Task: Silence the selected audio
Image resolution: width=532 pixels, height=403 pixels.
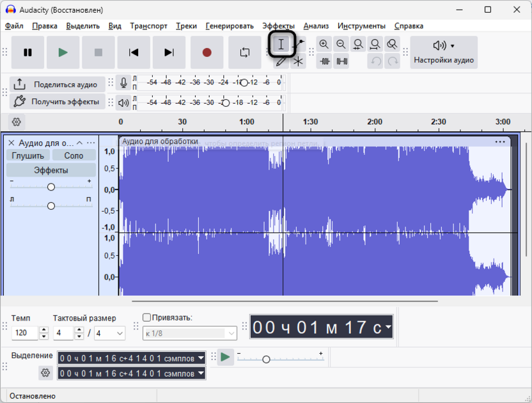Action: (341, 61)
